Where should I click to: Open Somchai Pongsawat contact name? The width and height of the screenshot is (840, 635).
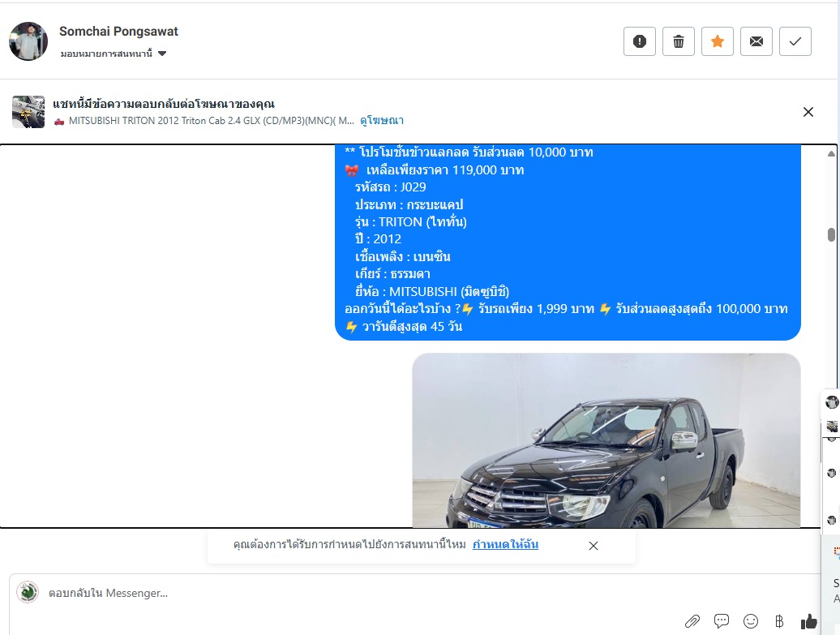click(x=118, y=32)
